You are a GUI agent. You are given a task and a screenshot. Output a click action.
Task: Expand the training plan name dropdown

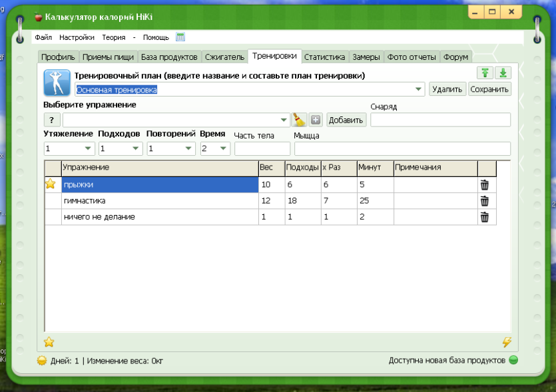[418, 89]
